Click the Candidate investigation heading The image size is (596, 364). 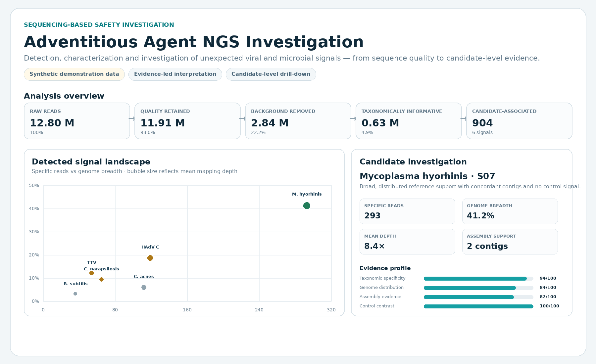point(413,162)
